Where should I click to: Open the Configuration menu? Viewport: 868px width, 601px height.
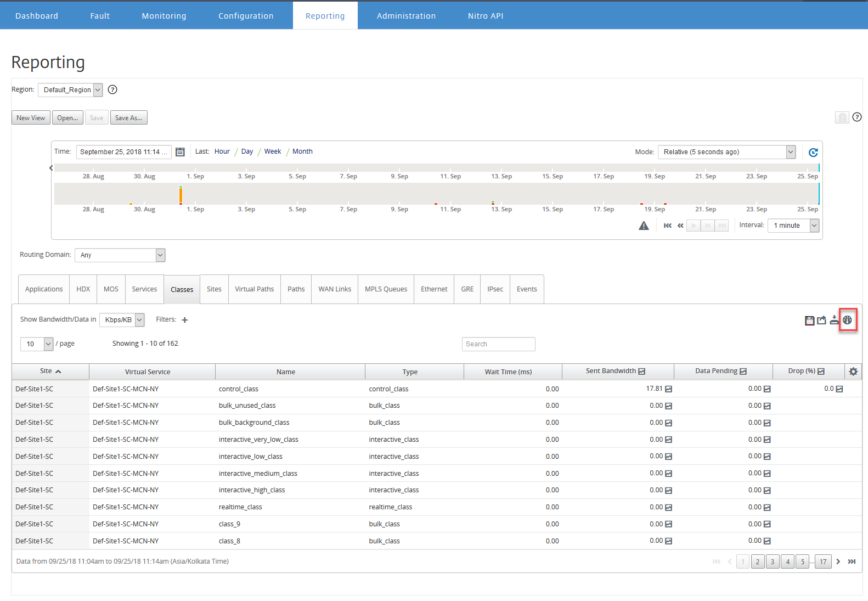pos(246,16)
